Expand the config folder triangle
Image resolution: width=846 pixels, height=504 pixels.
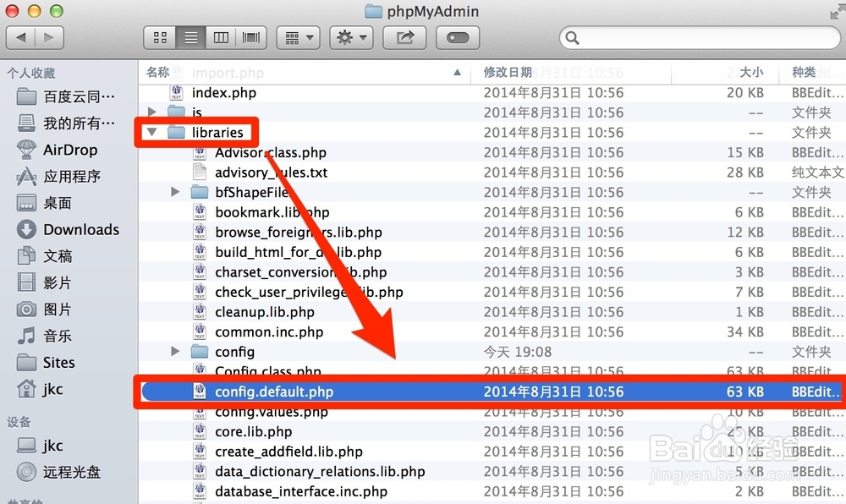point(175,352)
